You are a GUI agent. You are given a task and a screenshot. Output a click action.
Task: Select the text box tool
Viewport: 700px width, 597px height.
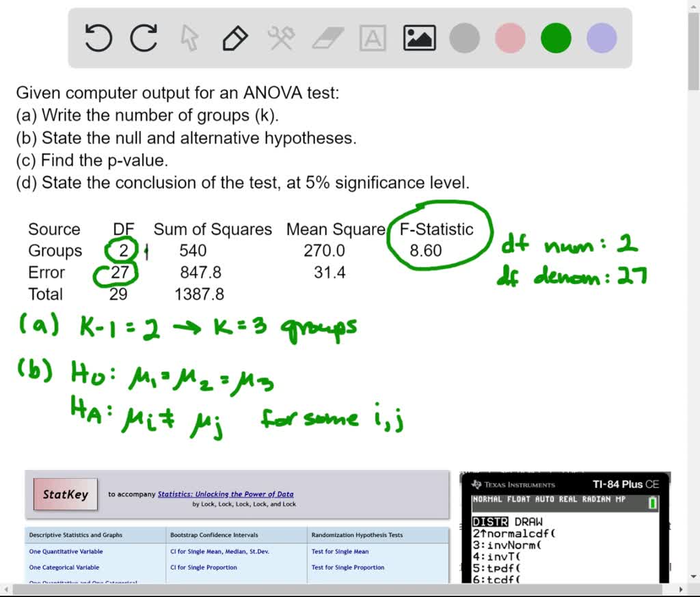(373, 38)
